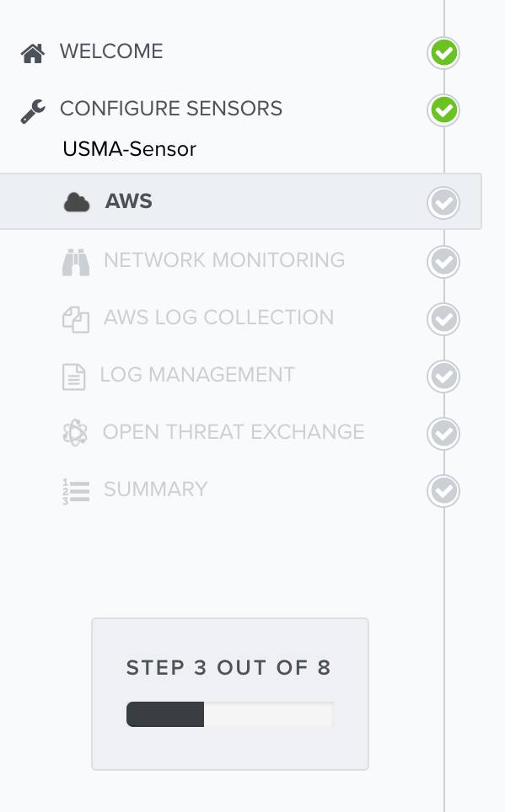
Task: Click the Summary step status checkmark
Action: pyautogui.click(x=443, y=491)
